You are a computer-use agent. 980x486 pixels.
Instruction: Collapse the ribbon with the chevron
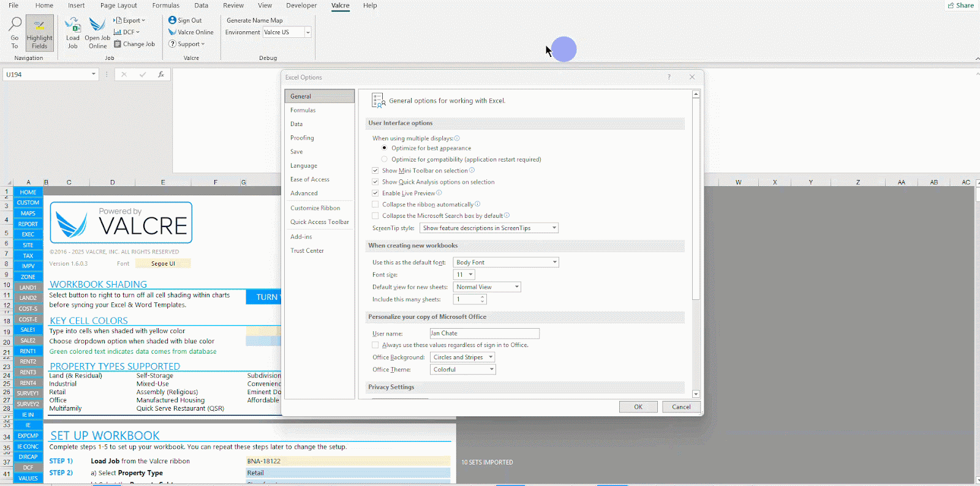pos(977,58)
